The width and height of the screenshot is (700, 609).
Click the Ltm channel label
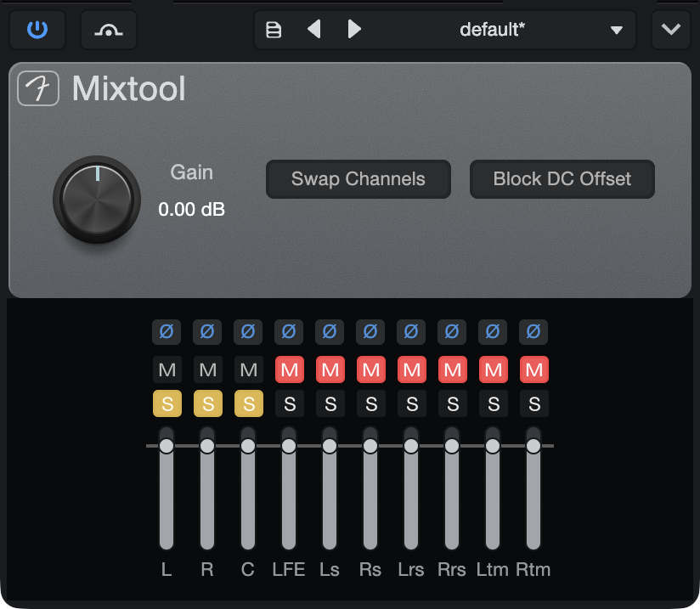(493, 570)
